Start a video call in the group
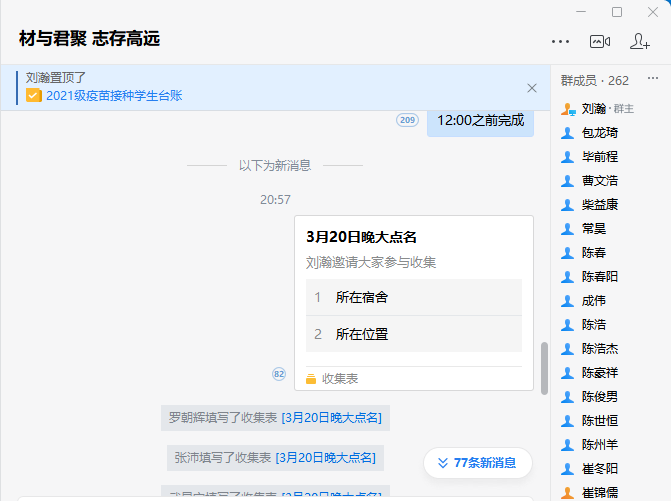 point(600,41)
